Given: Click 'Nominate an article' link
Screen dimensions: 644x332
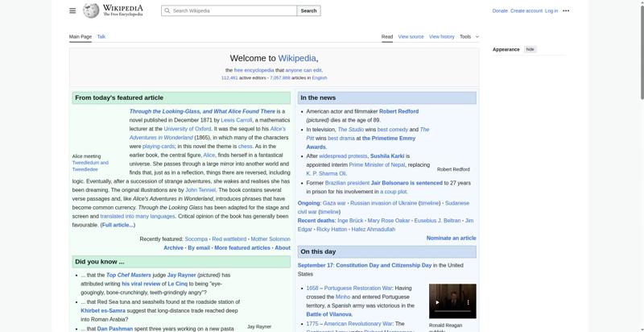Looking at the screenshot, I should [451, 238].
